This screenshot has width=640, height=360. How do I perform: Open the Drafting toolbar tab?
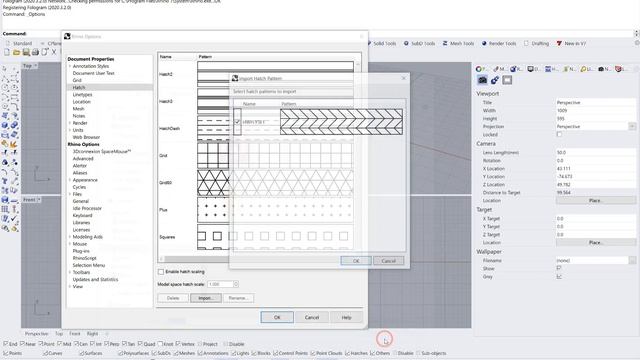pos(536,43)
